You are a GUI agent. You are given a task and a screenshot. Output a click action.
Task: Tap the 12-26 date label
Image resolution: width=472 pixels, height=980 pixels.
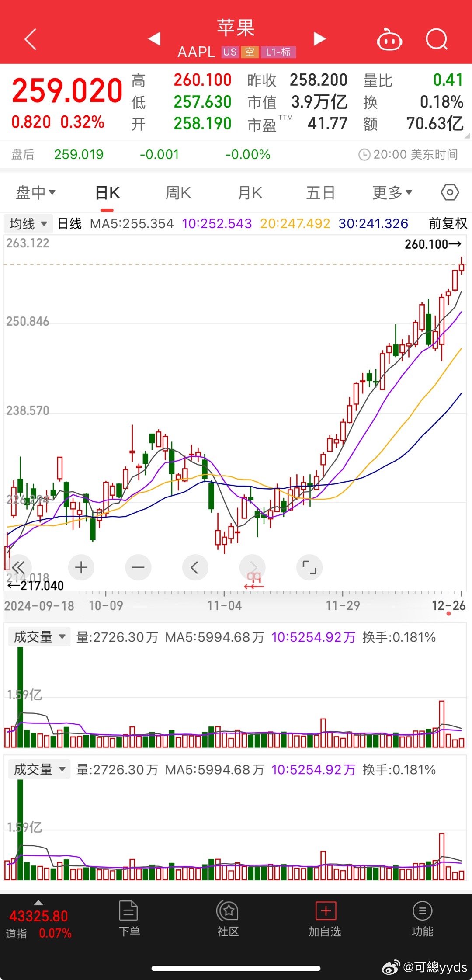(x=448, y=606)
